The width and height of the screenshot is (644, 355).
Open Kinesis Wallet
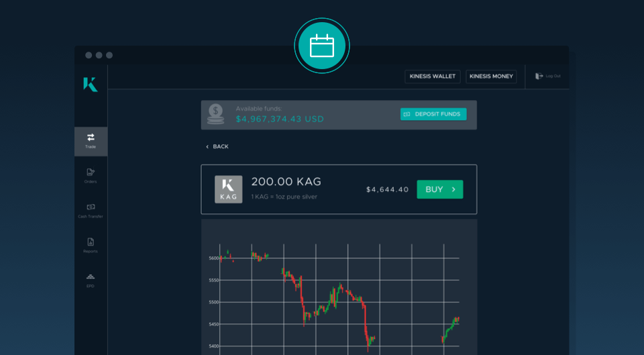click(433, 77)
